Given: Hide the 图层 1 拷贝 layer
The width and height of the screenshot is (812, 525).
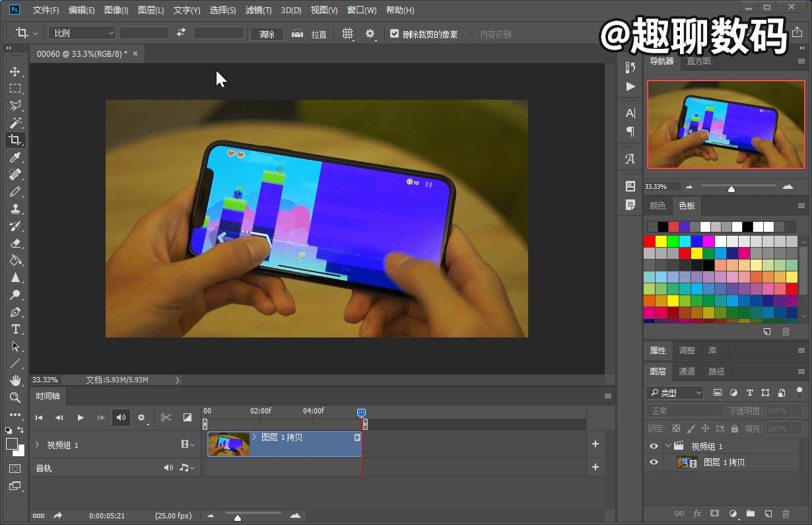Looking at the screenshot, I should click(653, 462).
